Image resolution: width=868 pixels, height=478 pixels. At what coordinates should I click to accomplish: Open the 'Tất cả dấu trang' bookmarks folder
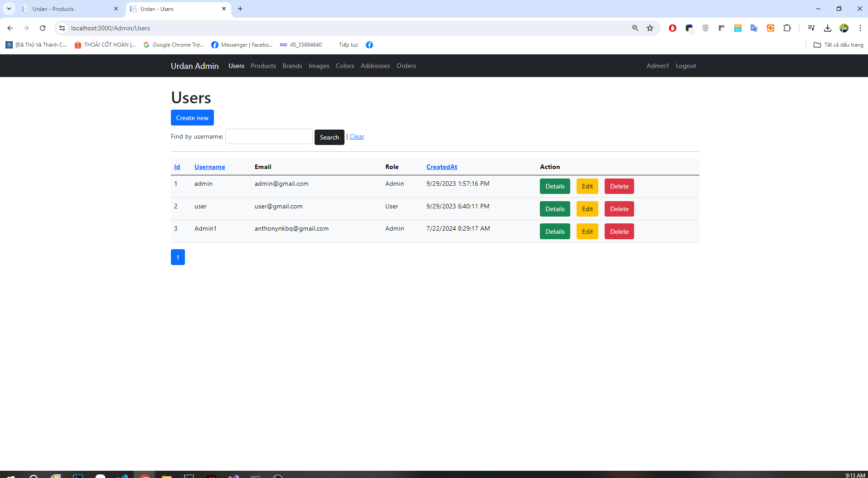click(x=839, y=45)
